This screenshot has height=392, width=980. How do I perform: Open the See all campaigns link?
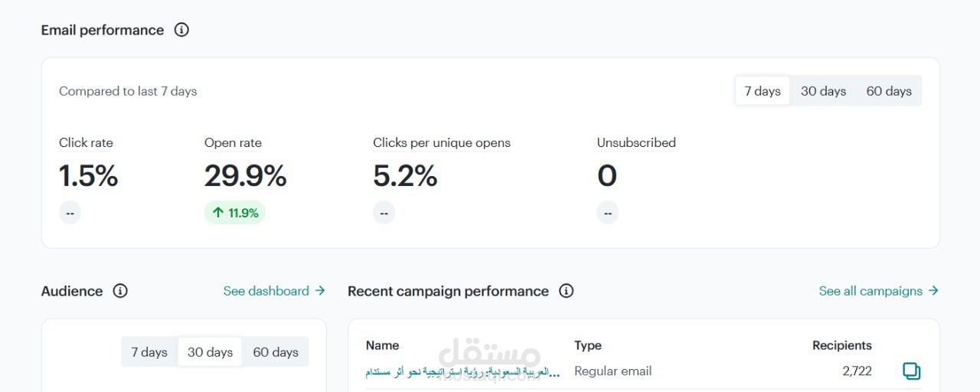coord(871,291)
